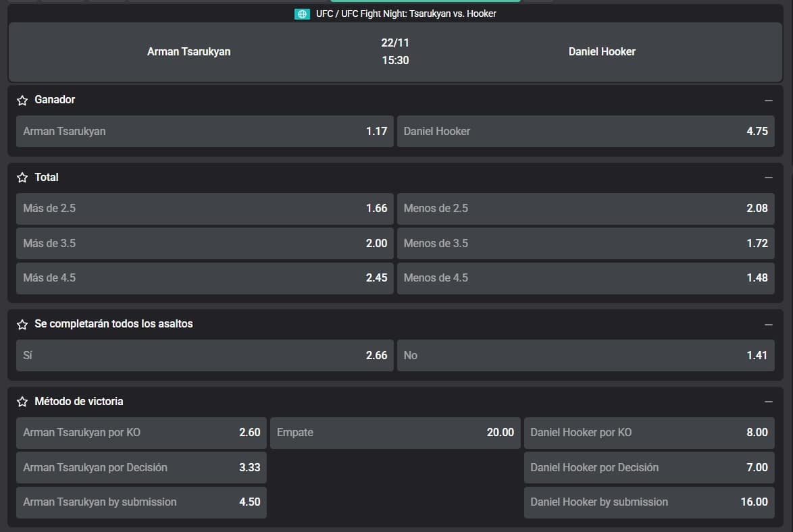Image resolution: width=793 pixels, height=532 pixels.
Task: Select Empate at 20.00 odds
Action: pyautogui.click(x=395, y=433)
